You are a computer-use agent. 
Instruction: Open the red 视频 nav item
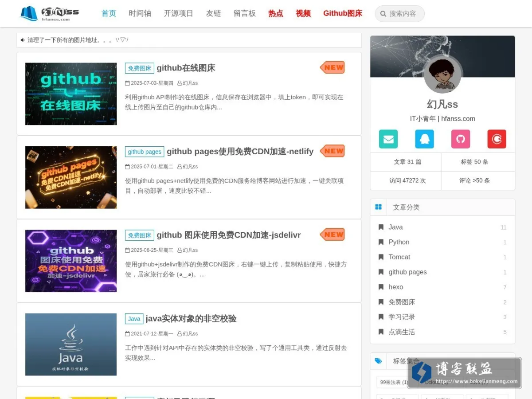pyautogui.click(x=303, y=13)
